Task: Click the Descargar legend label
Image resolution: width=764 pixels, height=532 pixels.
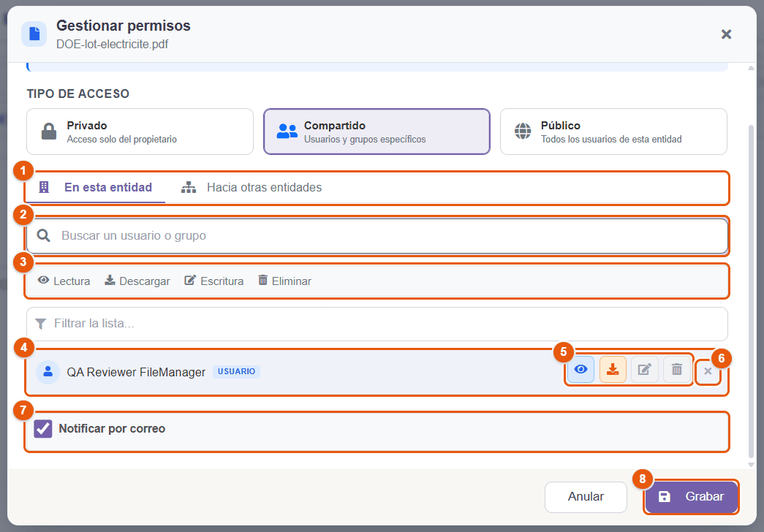Action: pyautogui.click(x=137, y=281)
